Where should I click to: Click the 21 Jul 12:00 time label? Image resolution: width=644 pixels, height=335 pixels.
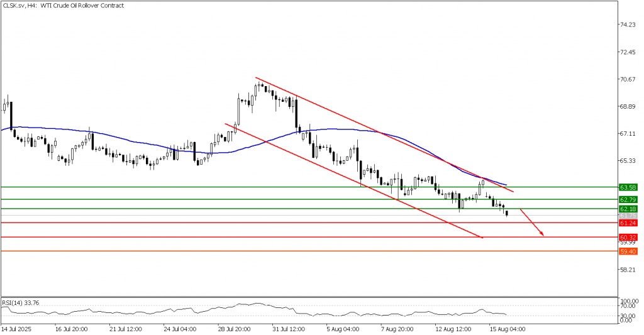pos(126,329)
